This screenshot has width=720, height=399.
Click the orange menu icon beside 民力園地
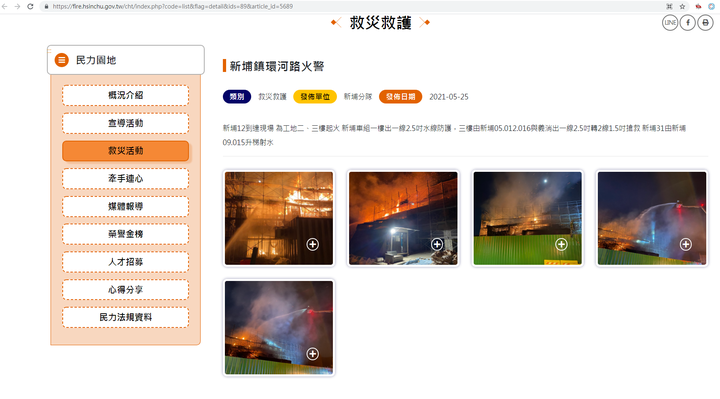62,60
